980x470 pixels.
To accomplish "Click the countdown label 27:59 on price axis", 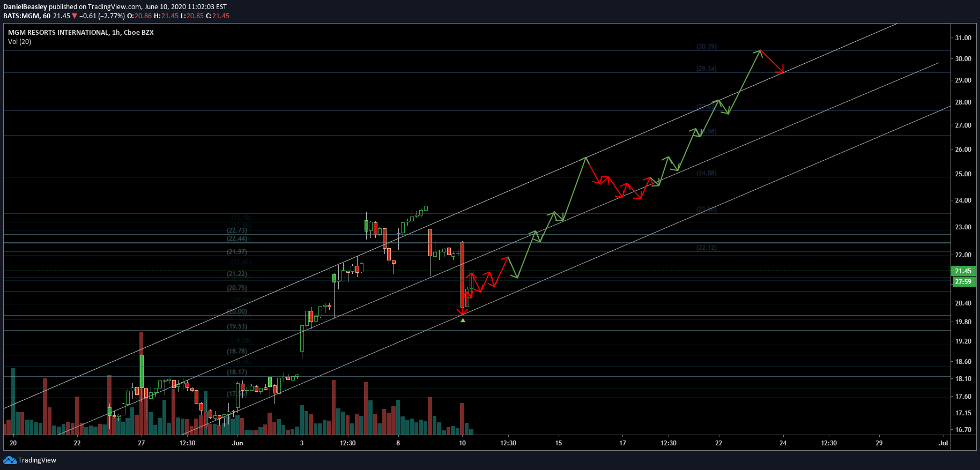I will click(x=963, y=282).
